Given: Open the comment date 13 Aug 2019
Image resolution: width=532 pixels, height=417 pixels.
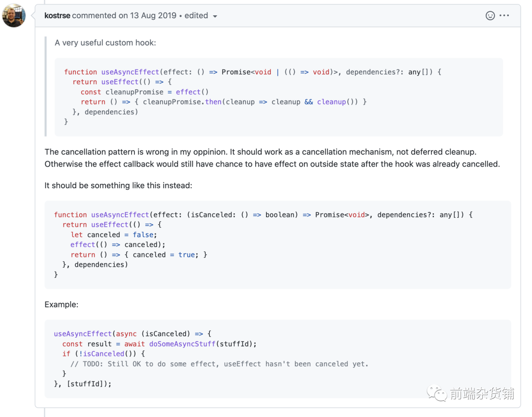Looking at the screenshot, I should (x=153, y=16).
